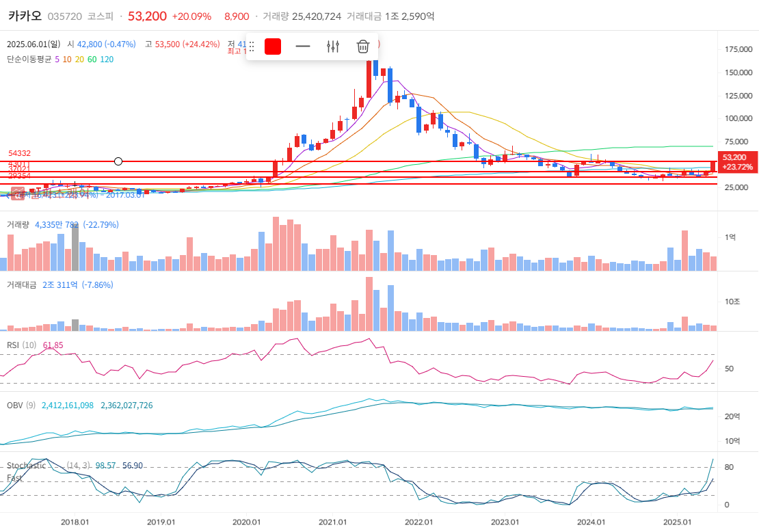Open the Stochastic indicator label

pyautogui.click(x=26, y=466)
